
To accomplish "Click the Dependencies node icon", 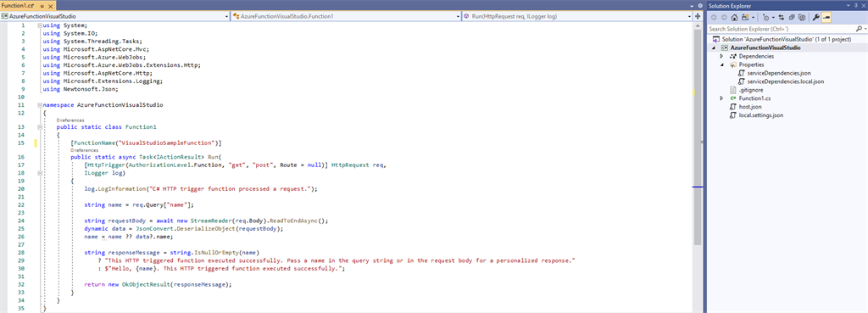I will (x=733, y=56).
